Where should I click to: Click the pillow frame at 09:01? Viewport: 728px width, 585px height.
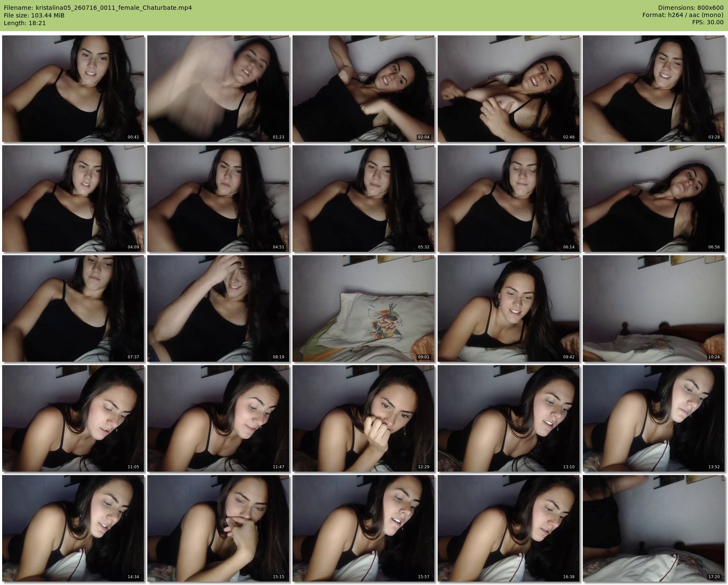[x=364, y=308]
